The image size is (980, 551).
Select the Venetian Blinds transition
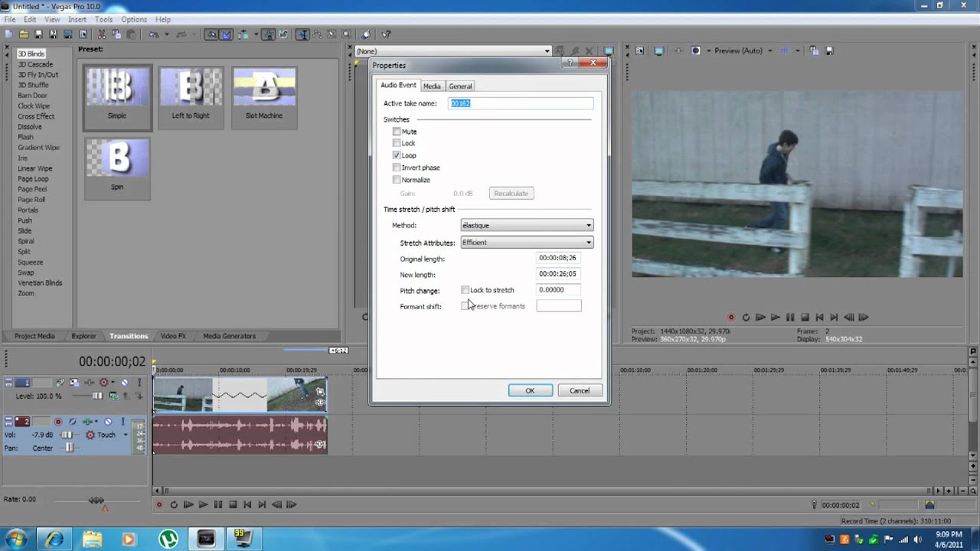point(40,283)
